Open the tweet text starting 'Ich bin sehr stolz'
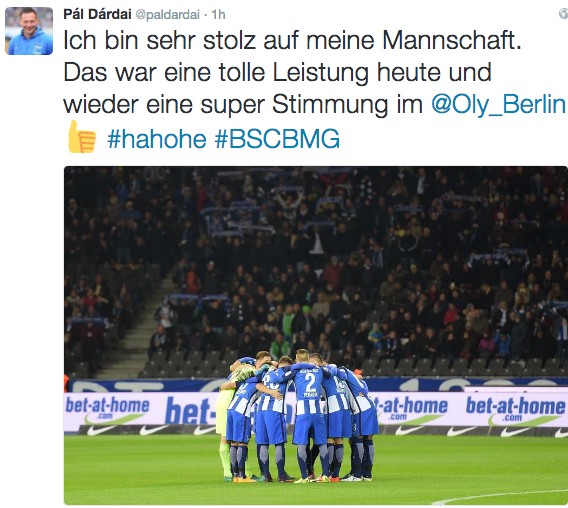Viewport: 568px width, 508px height. (314, 89)
